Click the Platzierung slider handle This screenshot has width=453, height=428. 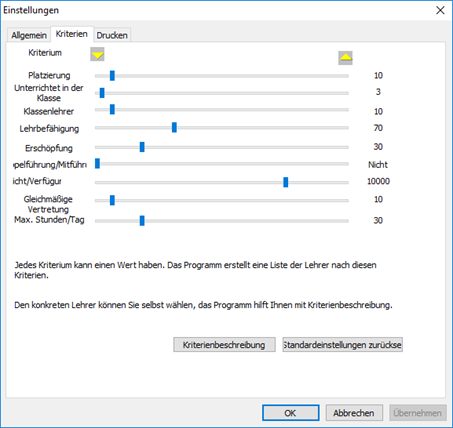112,76
